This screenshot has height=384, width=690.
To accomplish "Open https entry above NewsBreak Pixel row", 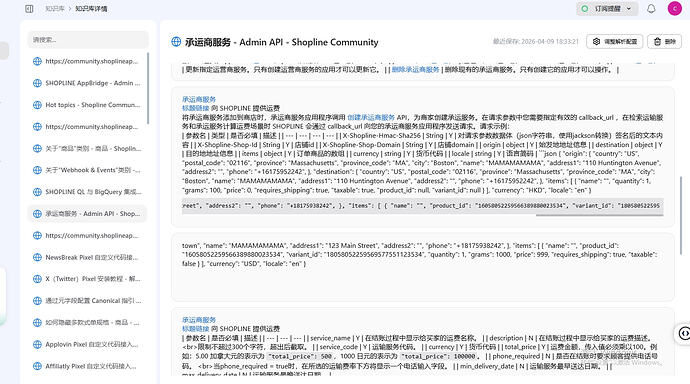I will [87, 235].
